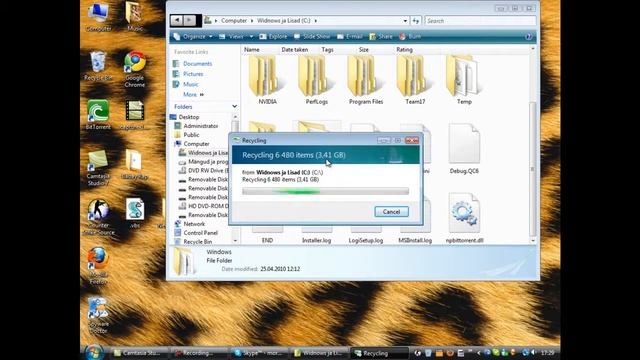Select Control Panel in folder tree
This screenshot has height=360, width=640.
pyautogui.click(x=200, y=233)
